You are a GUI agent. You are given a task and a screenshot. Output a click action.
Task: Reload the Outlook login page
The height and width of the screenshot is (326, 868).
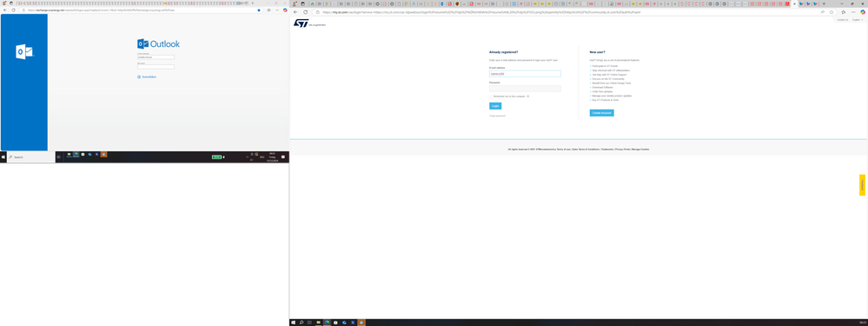point(13,10)
